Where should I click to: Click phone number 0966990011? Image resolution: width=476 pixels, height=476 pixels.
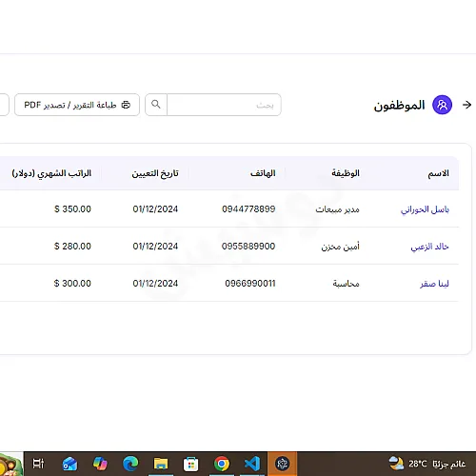point(250,284)
